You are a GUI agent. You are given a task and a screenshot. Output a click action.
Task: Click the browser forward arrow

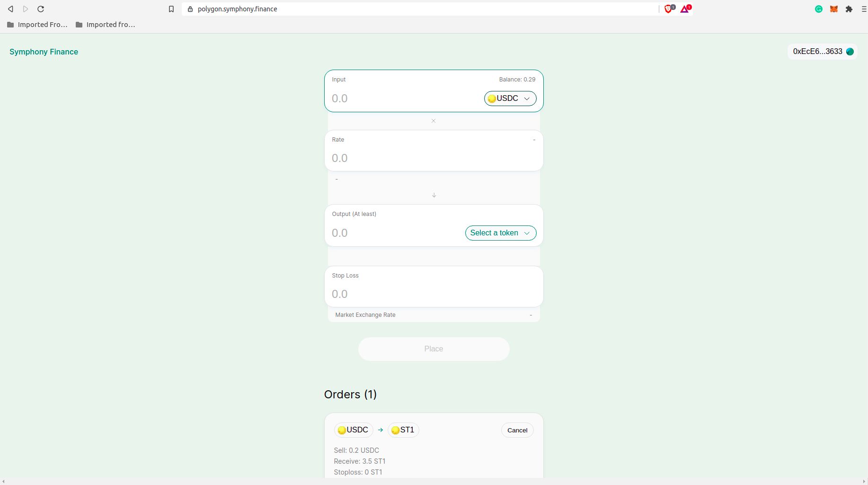pos(26,9)
